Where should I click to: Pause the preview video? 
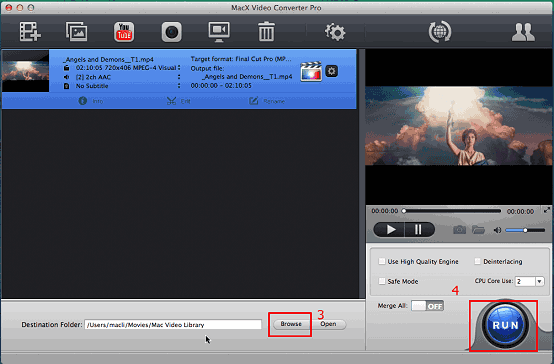click(x=419, y=230)
